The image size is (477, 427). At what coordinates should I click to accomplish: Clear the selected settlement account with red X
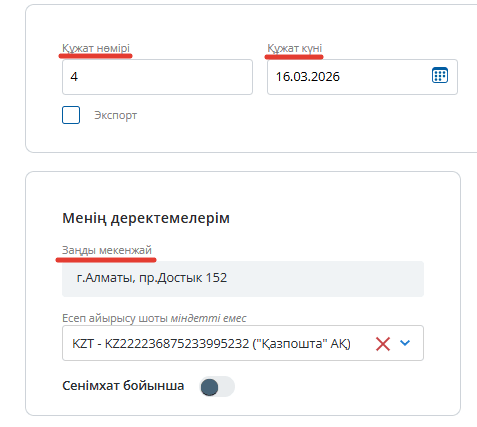click(x=383, y=344)
